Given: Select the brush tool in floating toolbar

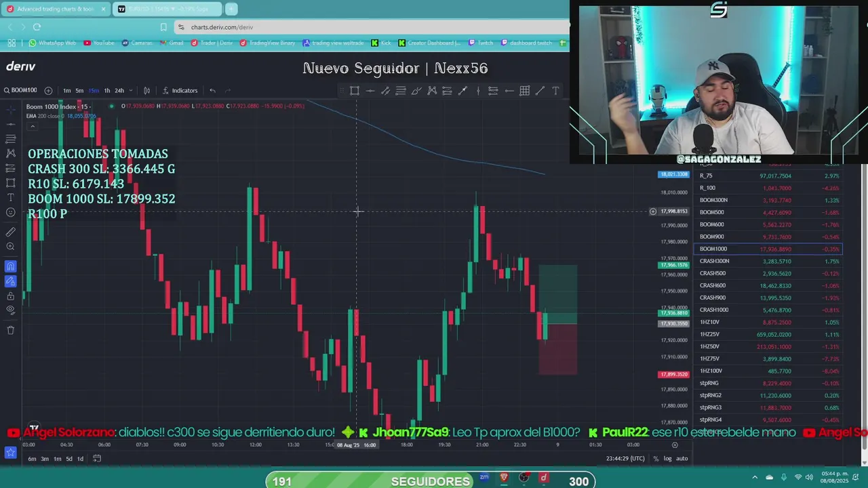Looking at the screenshot, I should [416, 91].
